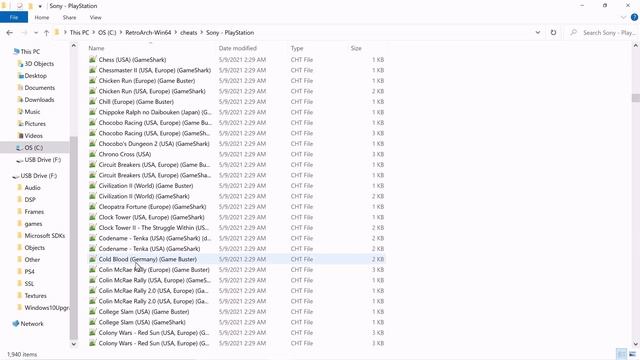Click icon of Chrono Cross (USA) file
The width and height of the screenshot is (640, 360).
coord(93,154)
